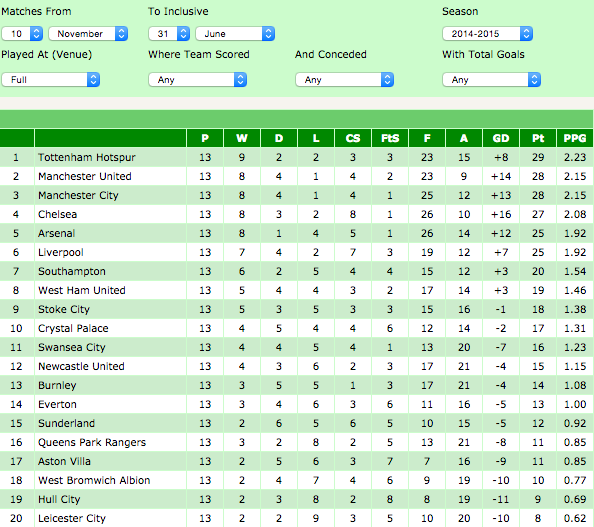Sort table by GD column header

[x=501, y=138]
